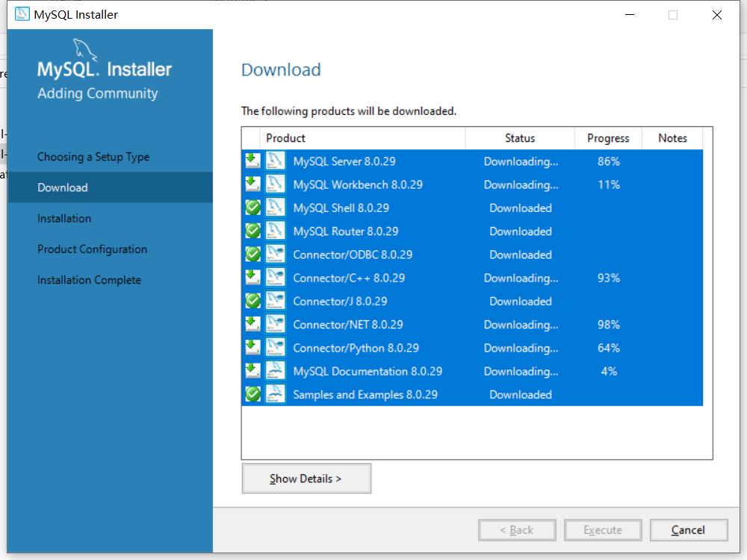Select the Installation step in sidebar

64,218
